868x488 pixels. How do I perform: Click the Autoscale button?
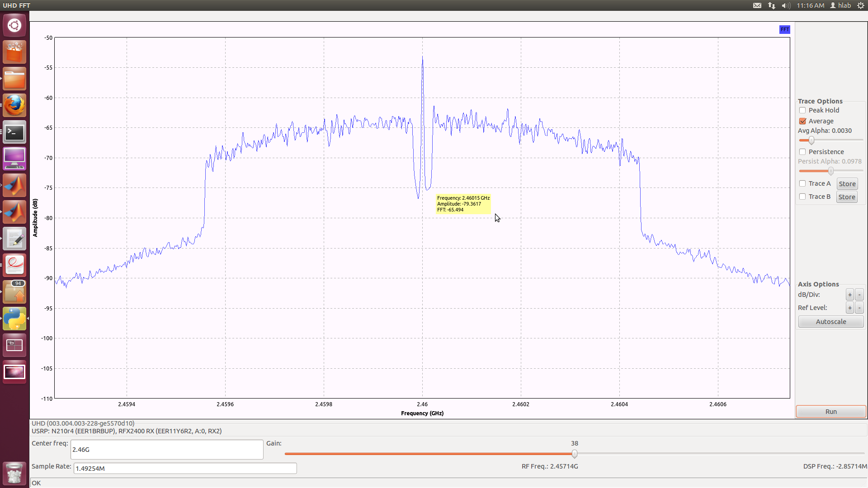pos(830,322)
